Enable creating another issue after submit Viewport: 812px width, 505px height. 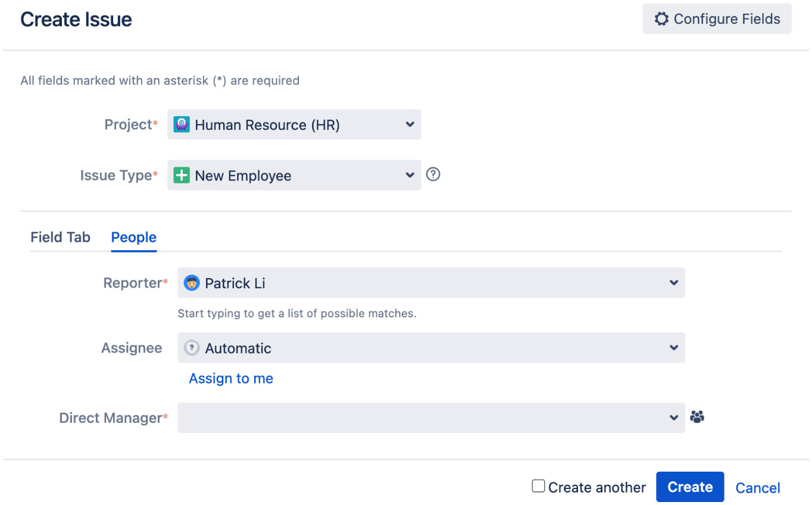pos(538,486)
